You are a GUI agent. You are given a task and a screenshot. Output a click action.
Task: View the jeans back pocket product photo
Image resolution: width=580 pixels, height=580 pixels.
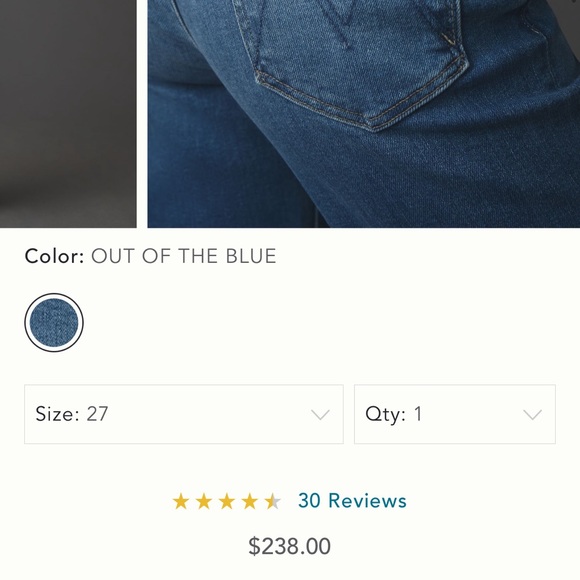(364, 114)
